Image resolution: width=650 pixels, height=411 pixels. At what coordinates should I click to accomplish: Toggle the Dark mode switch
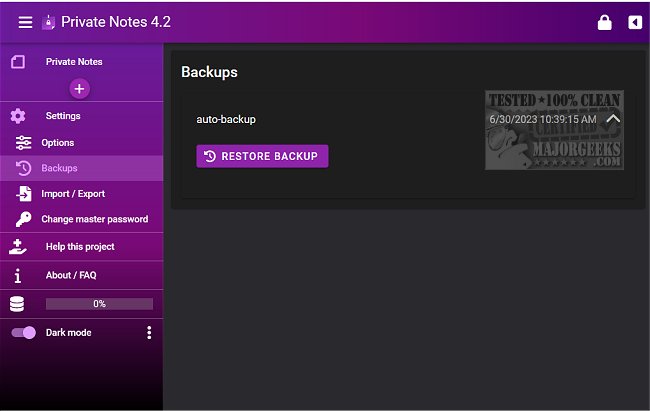[24, 333]
